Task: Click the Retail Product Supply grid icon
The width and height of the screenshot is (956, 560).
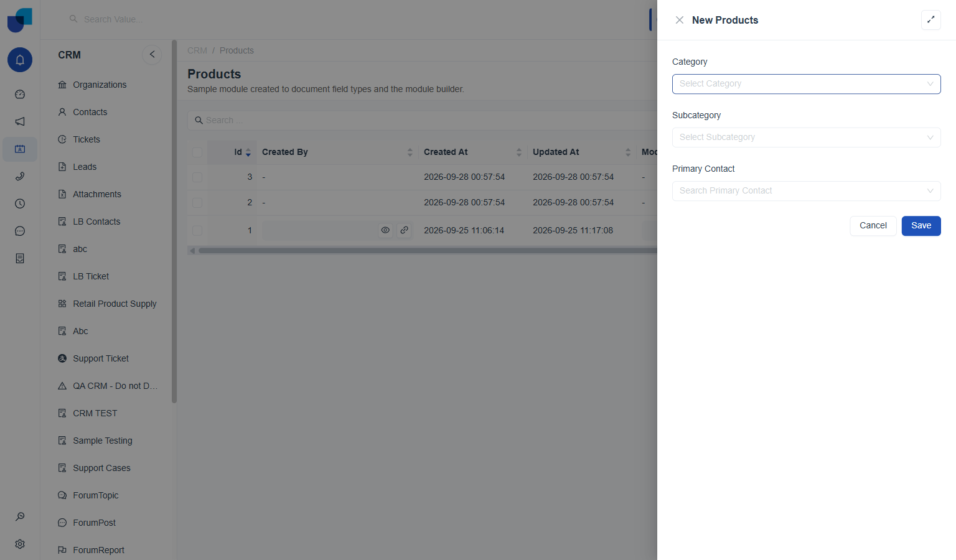Action: [62, 304]
